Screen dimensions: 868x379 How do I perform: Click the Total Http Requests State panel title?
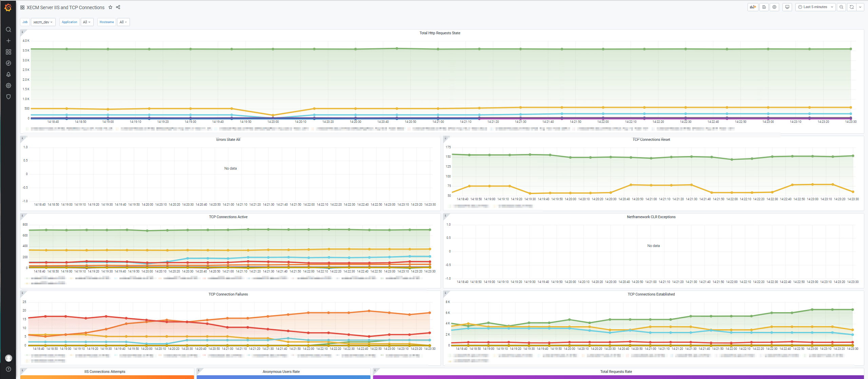440,33
